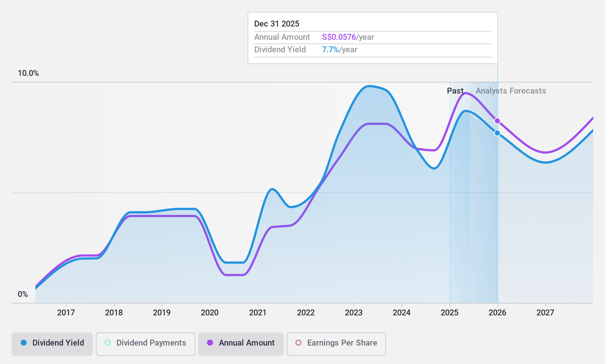This screenshot has width=605, height=364.
Task: Click the 0% y-axis label
Action: pyautogui.click(x=23, y=294)
